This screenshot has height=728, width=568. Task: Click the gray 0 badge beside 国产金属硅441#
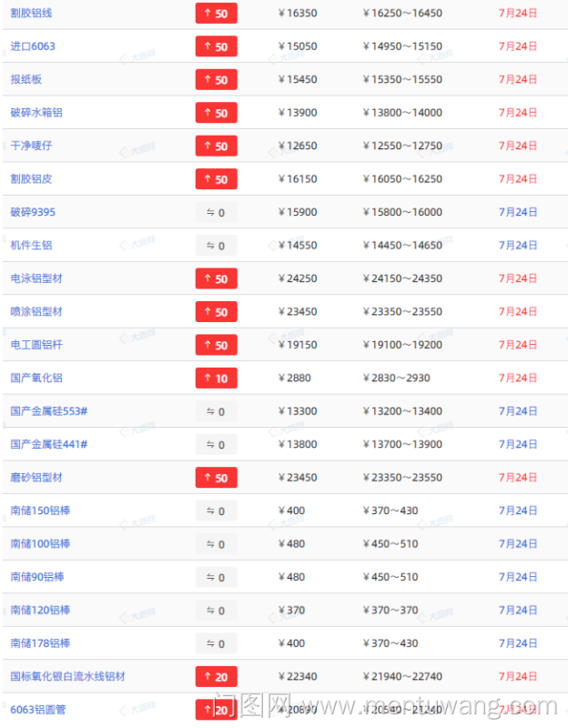(216, 445)
